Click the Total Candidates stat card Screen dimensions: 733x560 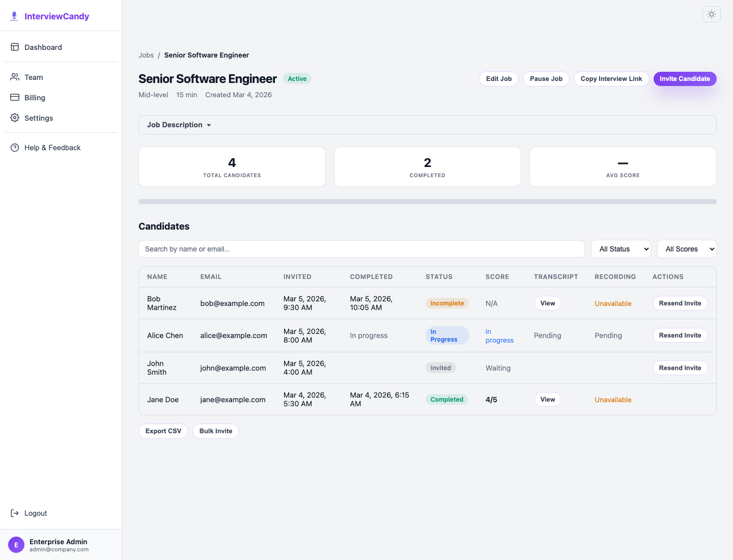coord(232,167)
